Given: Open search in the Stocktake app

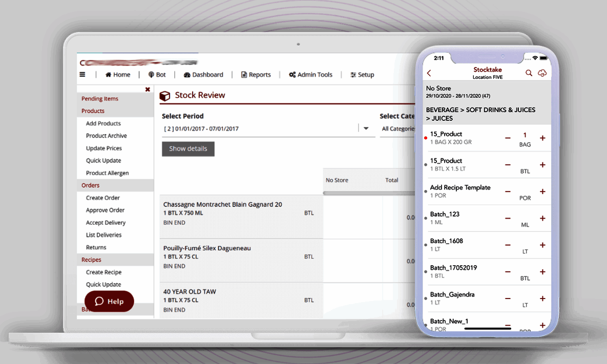Looking at the screenshot, I should click(x=529, y=73).
